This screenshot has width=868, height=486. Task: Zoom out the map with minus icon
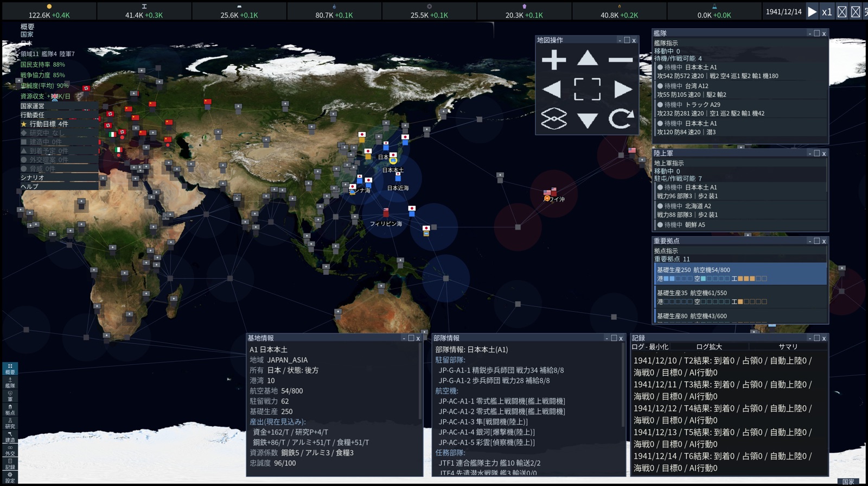click(621, 60)
